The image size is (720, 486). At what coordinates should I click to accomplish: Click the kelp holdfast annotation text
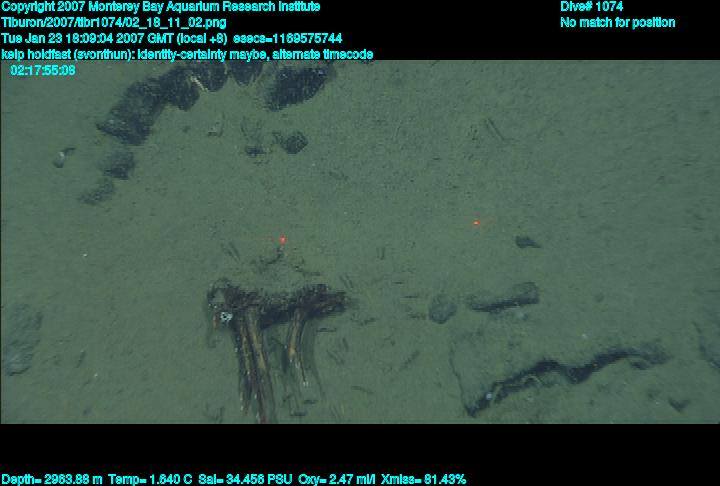[187, 54]
